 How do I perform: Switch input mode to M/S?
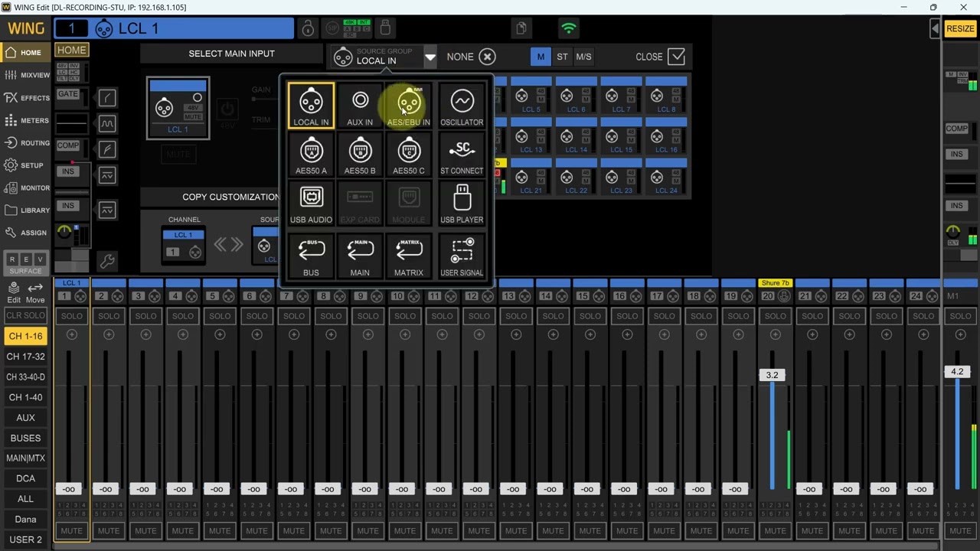pos(583,57)
